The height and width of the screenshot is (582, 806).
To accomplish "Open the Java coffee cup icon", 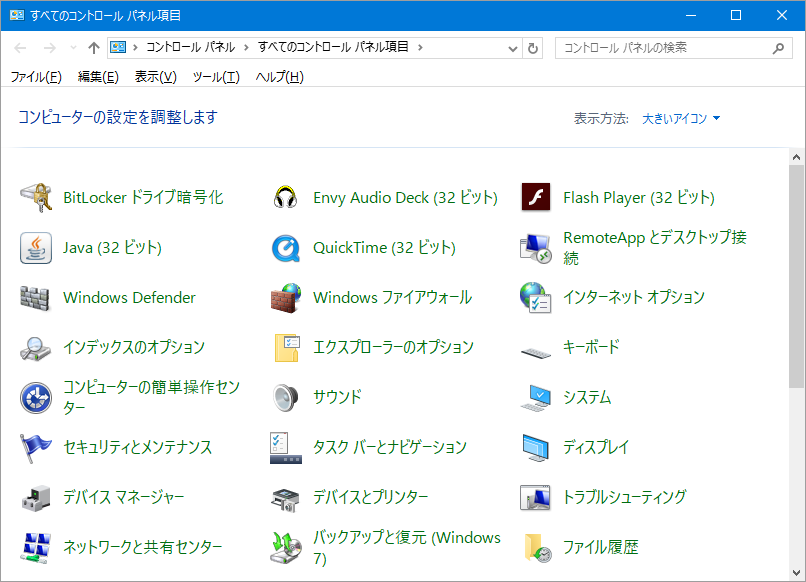I will click(x=36, y=248).
